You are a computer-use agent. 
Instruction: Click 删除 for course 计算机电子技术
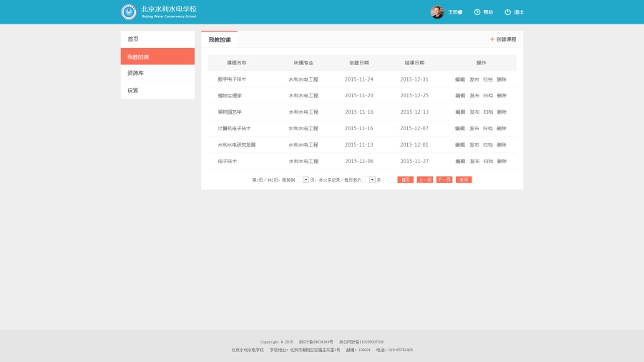(x=502, y=128)
